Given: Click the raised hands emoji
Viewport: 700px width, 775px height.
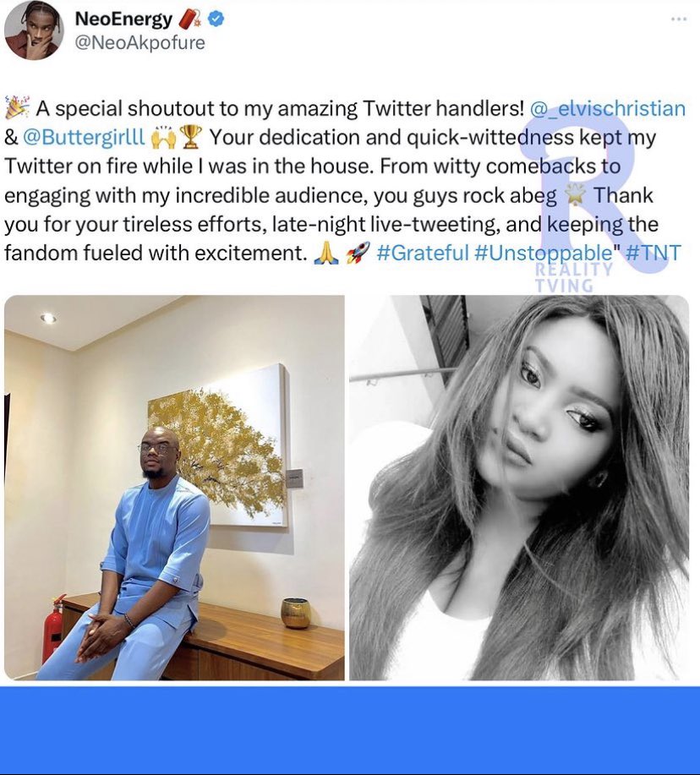Looking at the screenshot, I should 164,137.
